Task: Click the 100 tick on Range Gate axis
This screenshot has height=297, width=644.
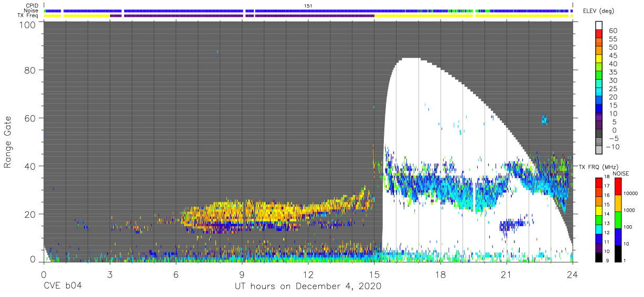Action: pos(28,25)
